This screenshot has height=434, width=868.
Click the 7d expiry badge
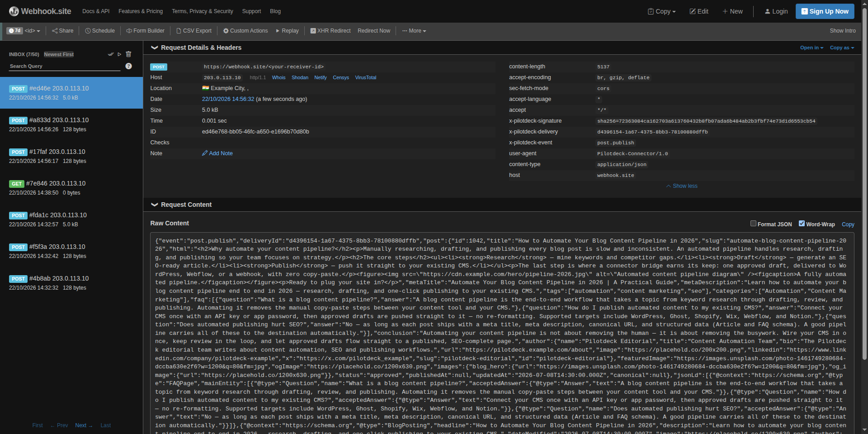point(15,31)
